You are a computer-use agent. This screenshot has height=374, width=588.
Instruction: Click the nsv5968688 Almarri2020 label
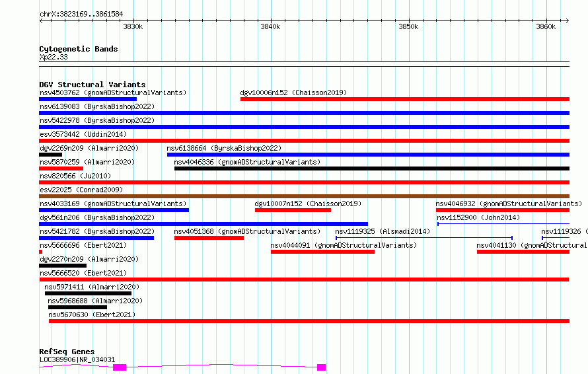(95, 301)
